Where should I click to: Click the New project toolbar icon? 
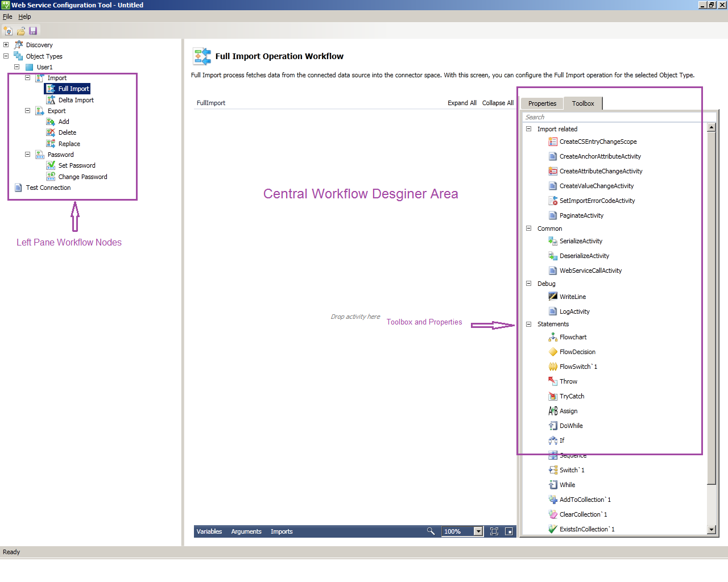tap(8, 30)
